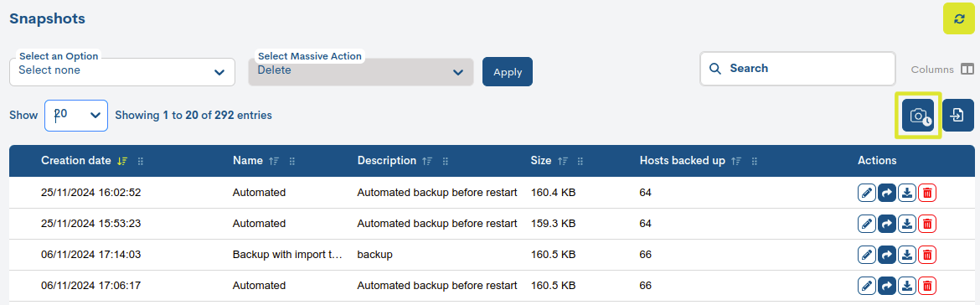
Task: Edit the 17:14:03 snapshot
Action: click(x=866, y=255)
